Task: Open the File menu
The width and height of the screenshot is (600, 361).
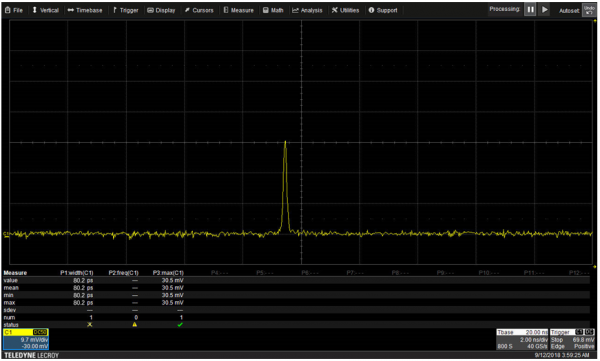Action: pos(14,10)
